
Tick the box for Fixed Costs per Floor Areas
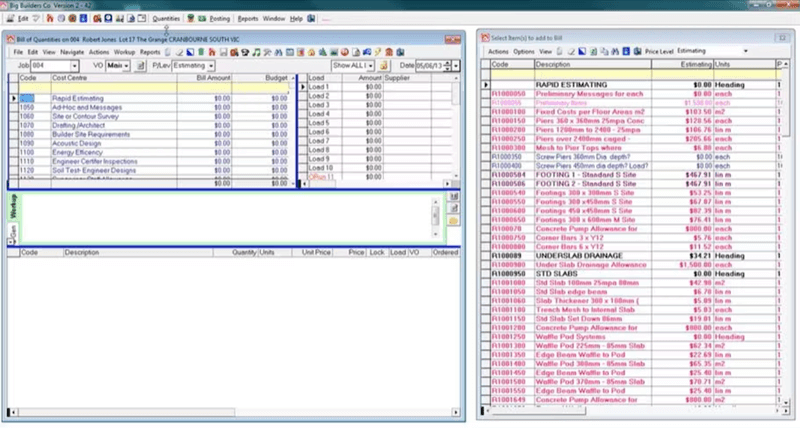point(485,112)
